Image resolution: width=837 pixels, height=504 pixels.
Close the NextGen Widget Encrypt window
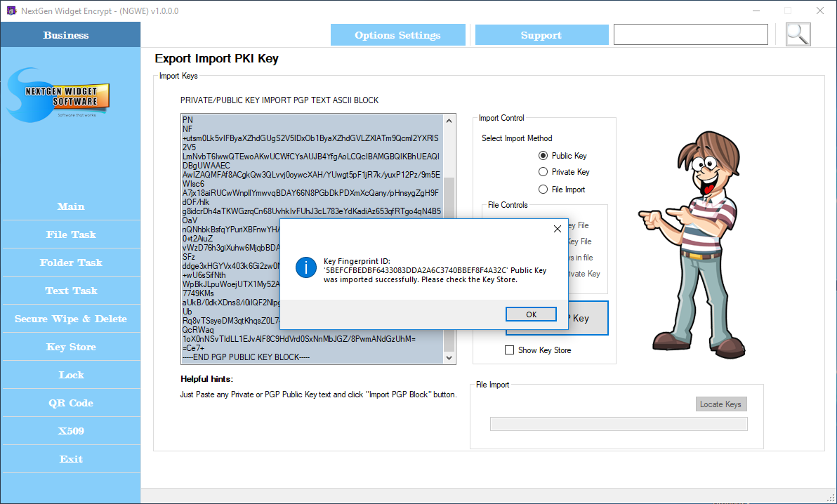(x=820, y=11)
